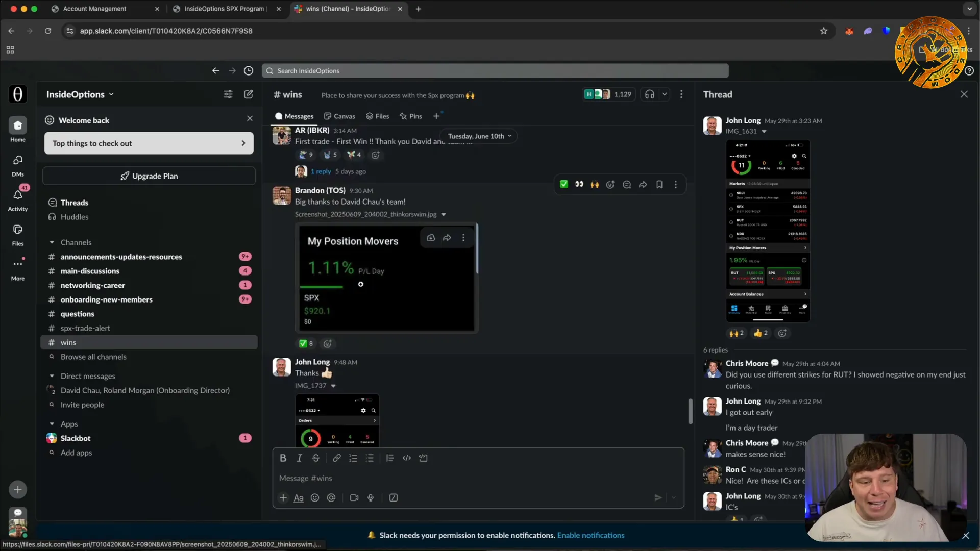
Task: Toggle text formatting toolbar with Aa
Action: click(x=299, y=498)
